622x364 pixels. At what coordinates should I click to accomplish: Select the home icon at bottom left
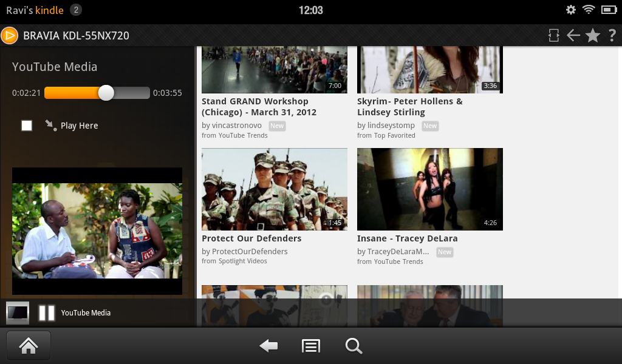pos(28,345)
